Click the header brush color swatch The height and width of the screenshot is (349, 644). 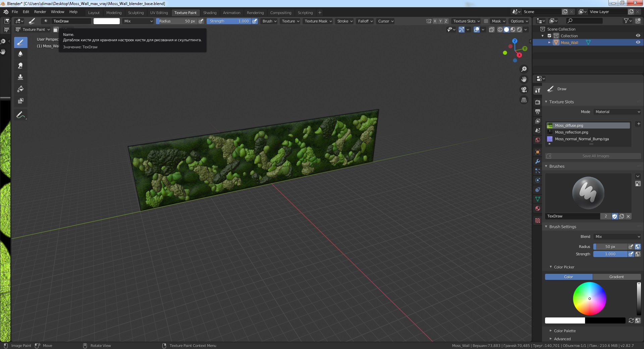pos(106,21)
